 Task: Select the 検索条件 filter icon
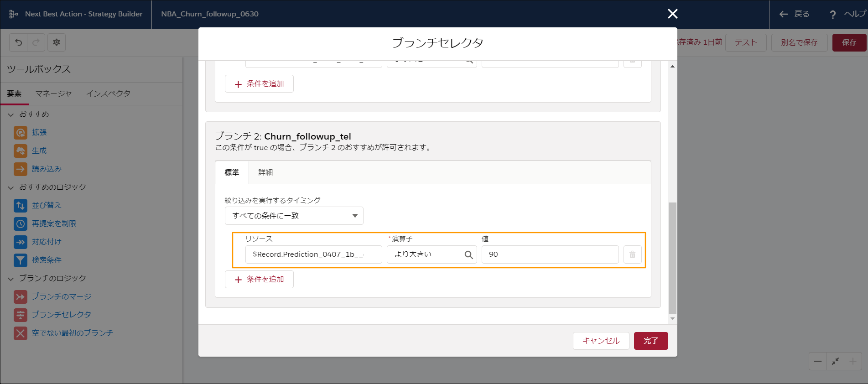[21, 260]
